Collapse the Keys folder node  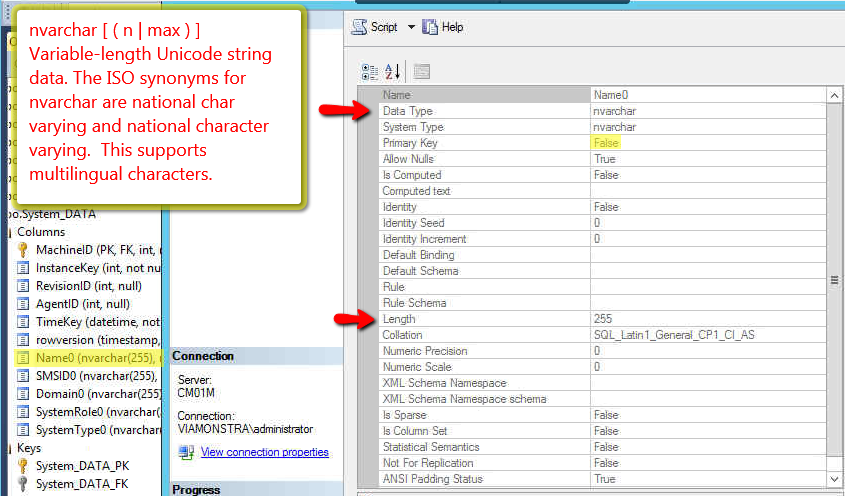click(7, 448)
